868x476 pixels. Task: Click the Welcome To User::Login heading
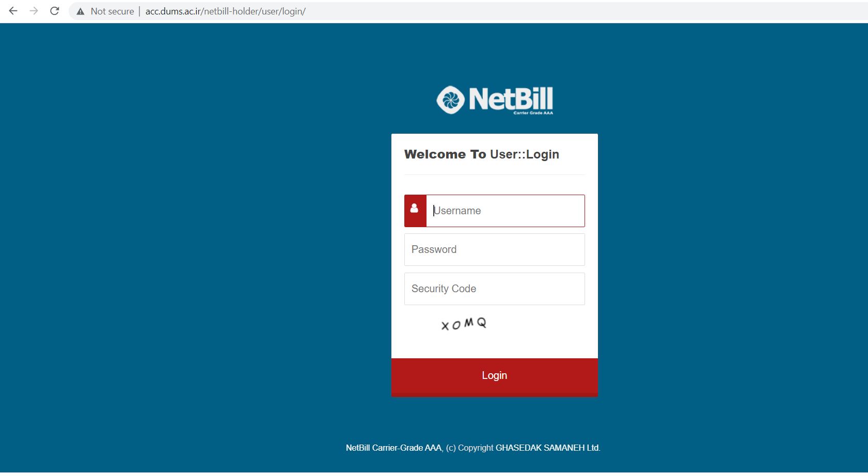coord(482,154)
